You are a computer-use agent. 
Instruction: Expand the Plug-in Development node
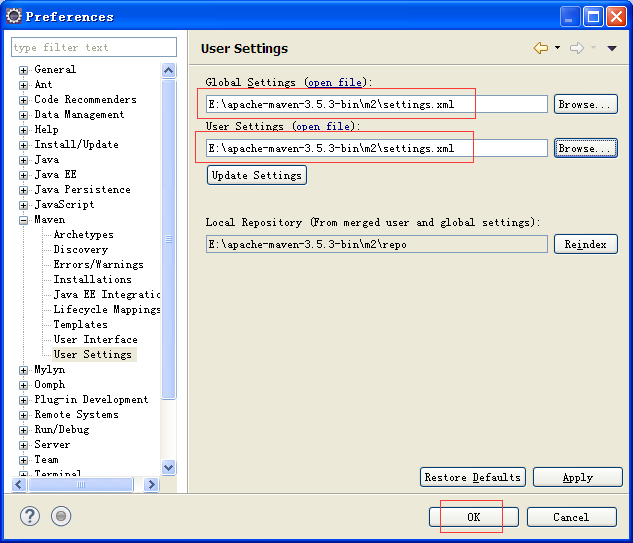tap(23, 400)
